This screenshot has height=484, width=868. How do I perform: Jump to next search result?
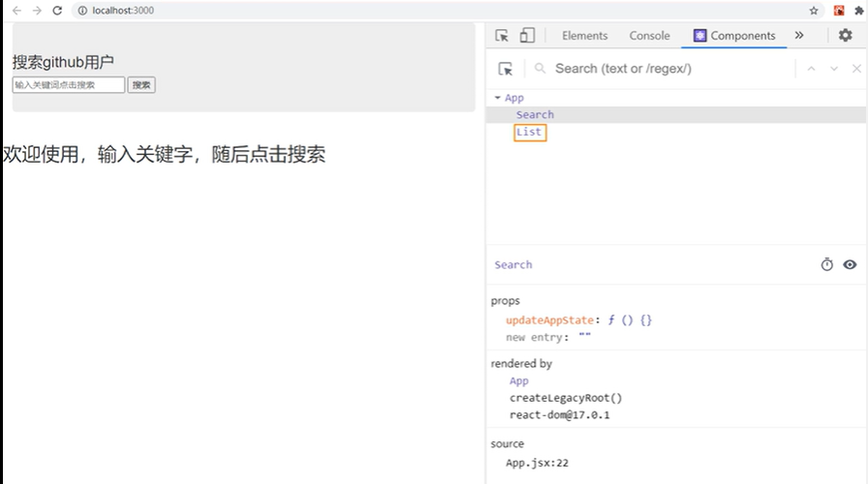click(x=834, y=69)
